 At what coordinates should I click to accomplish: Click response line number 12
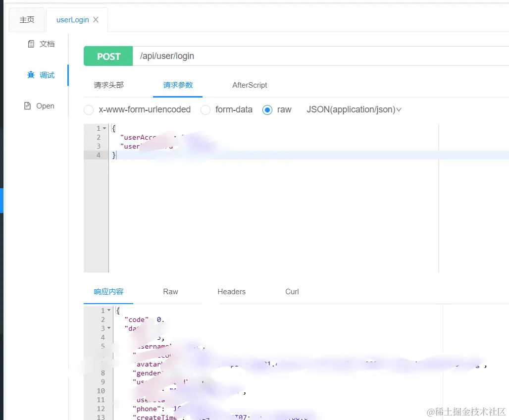click(101, 409)
